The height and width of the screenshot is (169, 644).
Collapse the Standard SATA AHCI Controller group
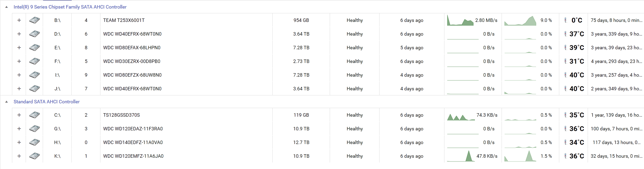click(x=6, y=102)
